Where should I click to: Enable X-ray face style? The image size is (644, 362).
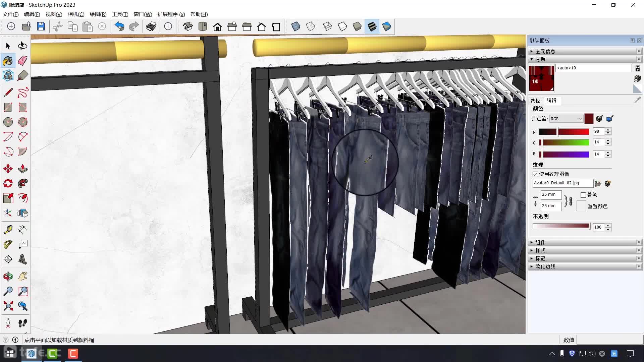click(296, 26)
